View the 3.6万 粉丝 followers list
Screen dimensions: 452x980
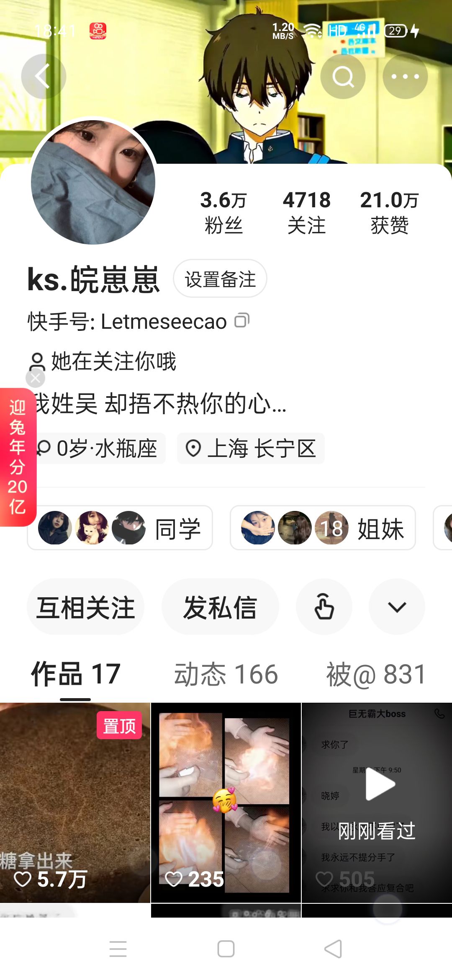(x=223, y=212)
